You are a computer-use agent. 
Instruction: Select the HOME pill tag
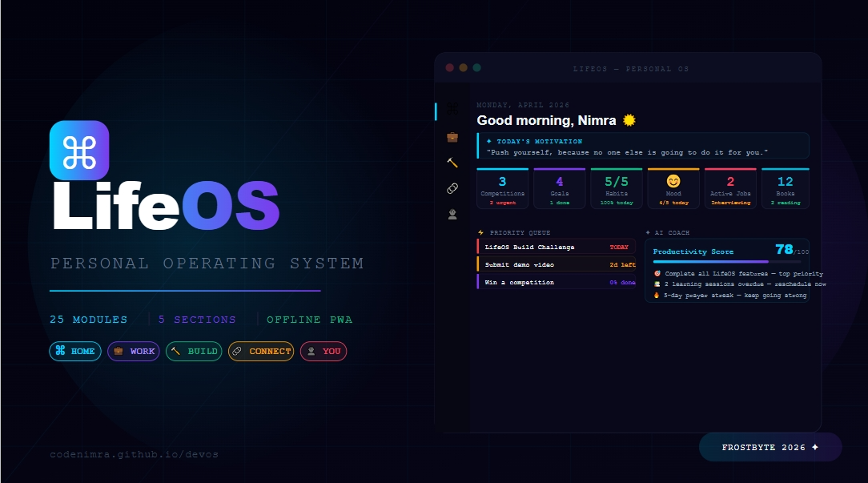click(x=75, y=351)
